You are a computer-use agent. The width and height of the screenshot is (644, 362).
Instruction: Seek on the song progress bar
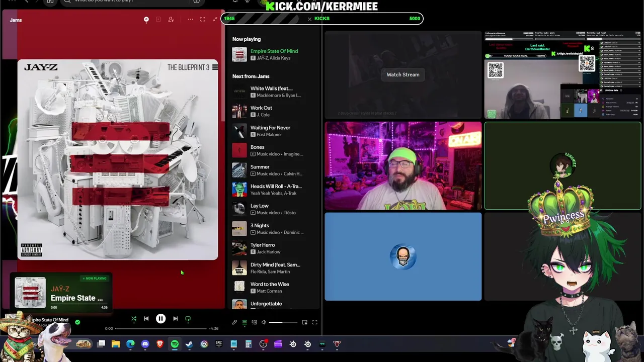[x=161, y=328]
